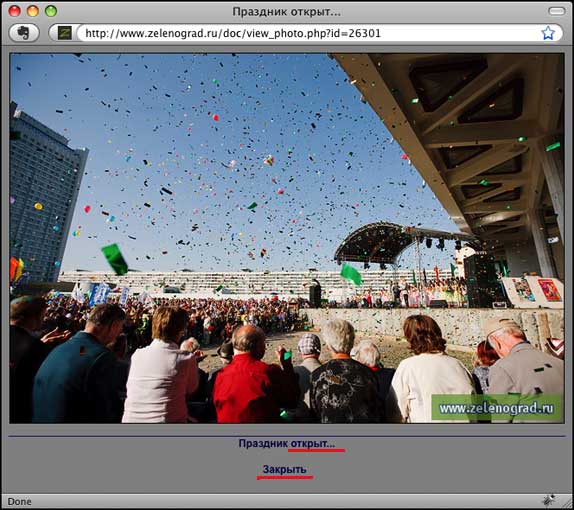Zoom the window with the green button

coord(51,11)
